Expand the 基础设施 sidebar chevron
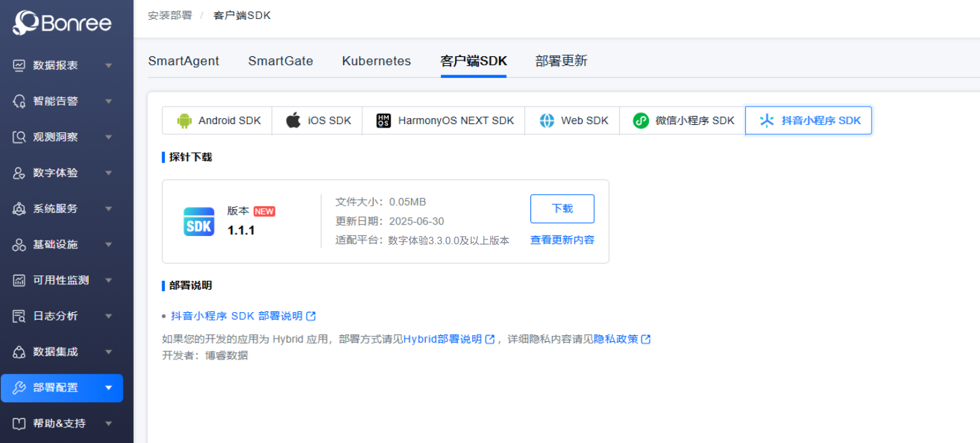Image resolution: width=980 pixels, height=443 pixels. pos(109,245)
